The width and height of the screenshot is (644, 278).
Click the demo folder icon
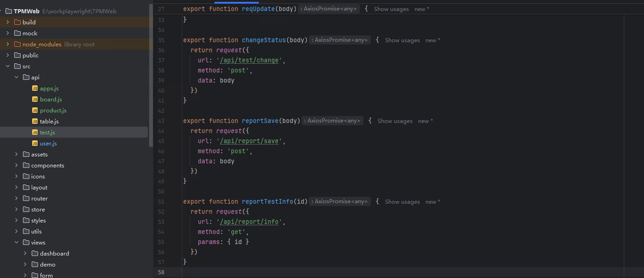[x=35, y=265]
